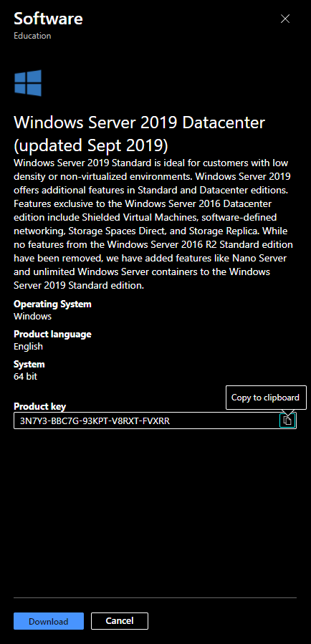The image size is (311, 644).
Task: Click the 'Product language' label
Action: [x=52, y=335]
